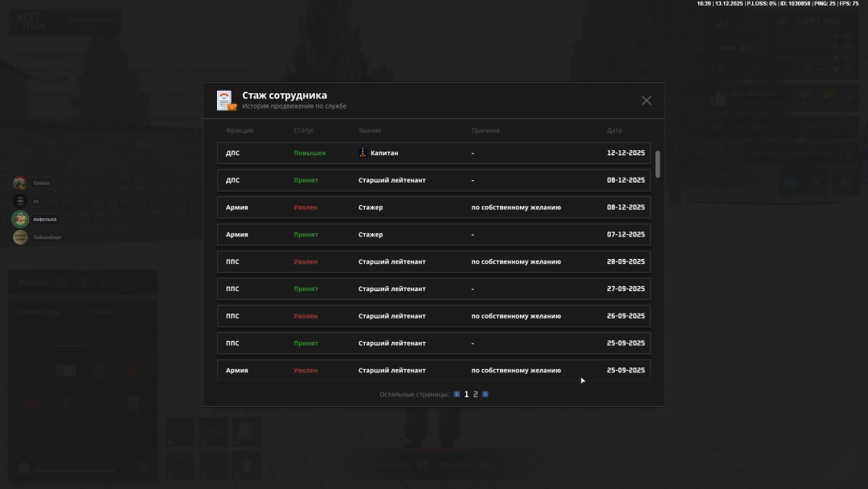868x489 pixels.
Task: Select the Армия Принят row dated 07-12-2025
Action: click(433, 235)
